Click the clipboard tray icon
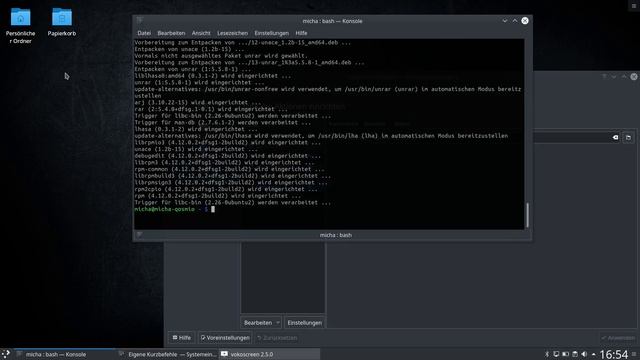 coord(575,354)
